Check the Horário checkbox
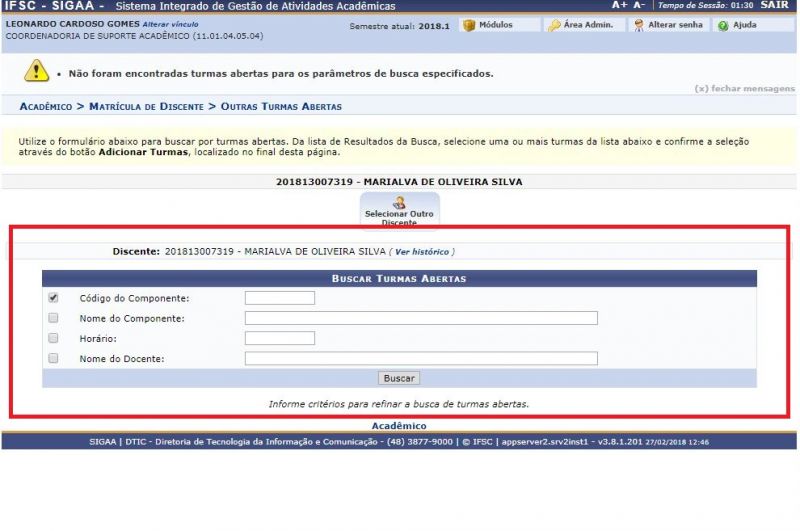The image size is (800, 531). click(53, 338)
